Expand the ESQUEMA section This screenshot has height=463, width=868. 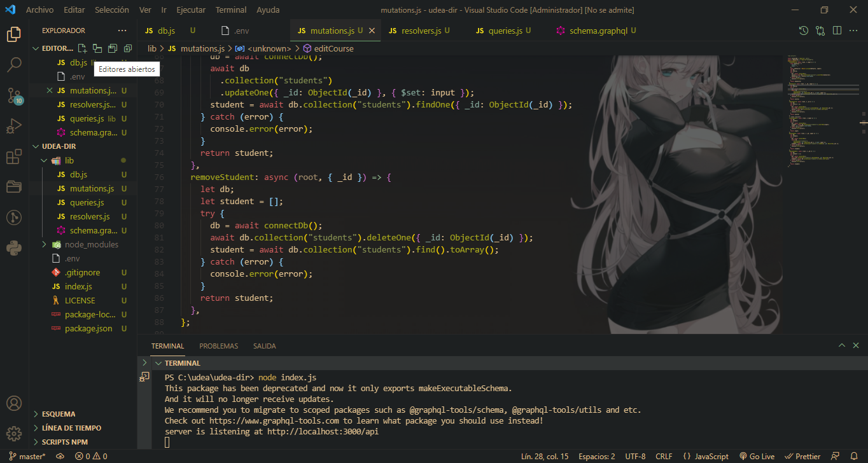(58, 414)
